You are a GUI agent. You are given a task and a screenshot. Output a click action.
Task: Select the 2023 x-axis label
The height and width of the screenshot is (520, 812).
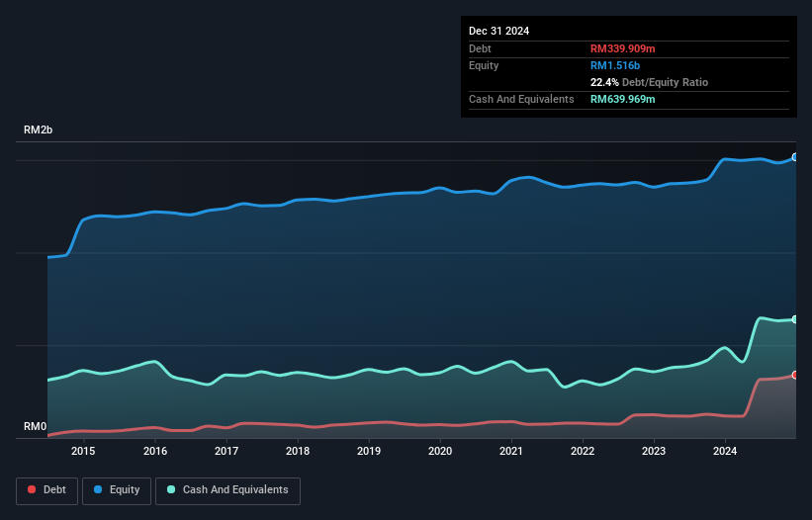click(x=654, y=452)
